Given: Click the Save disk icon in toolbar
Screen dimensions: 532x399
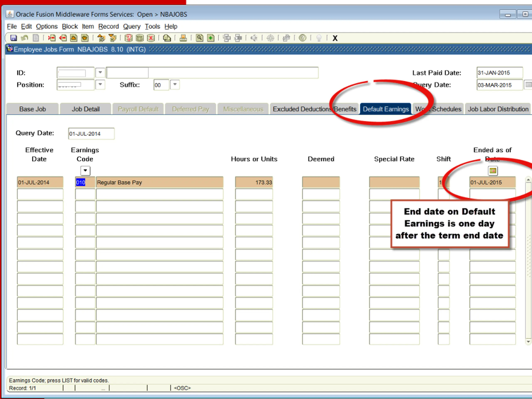Looking at the screenshot, I should (x=14, y=38).
